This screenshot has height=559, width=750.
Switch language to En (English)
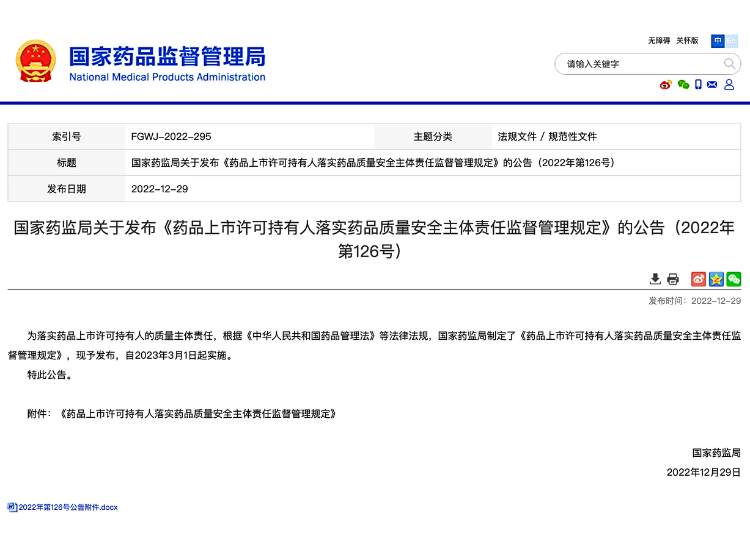tap(731, 41)
